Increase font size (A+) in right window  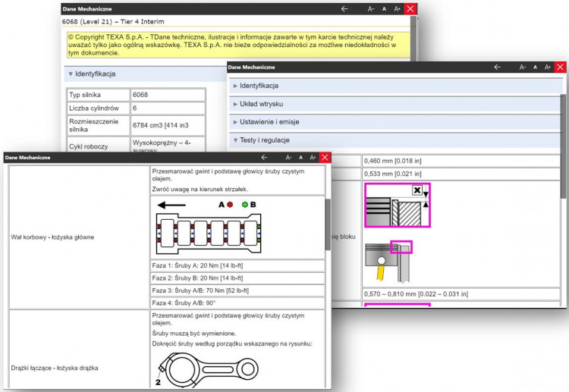(x=548, y=67)
